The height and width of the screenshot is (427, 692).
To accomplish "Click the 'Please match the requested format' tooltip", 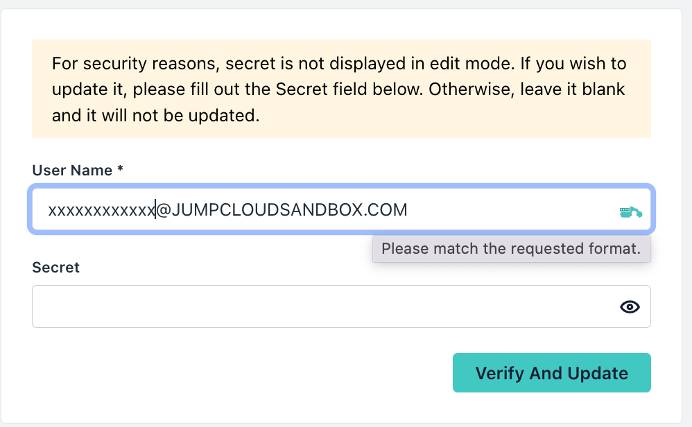I will pyautogui.click(x=511, y=249).
